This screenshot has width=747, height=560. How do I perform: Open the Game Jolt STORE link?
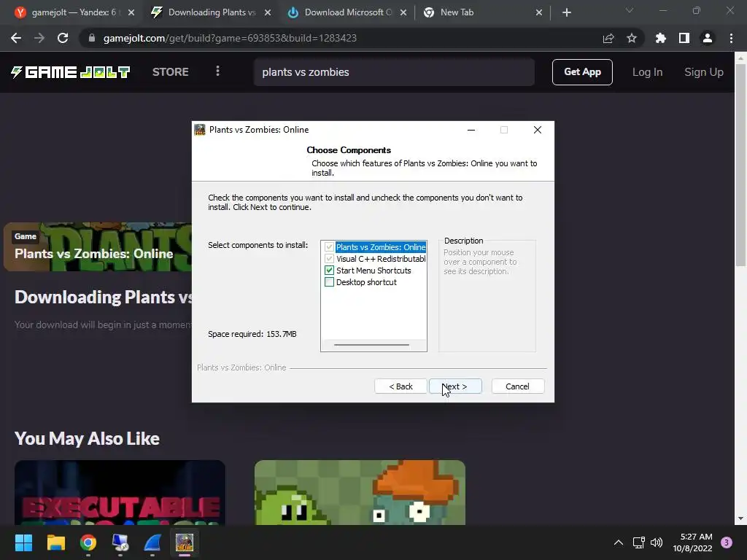(x=171, y=72)
